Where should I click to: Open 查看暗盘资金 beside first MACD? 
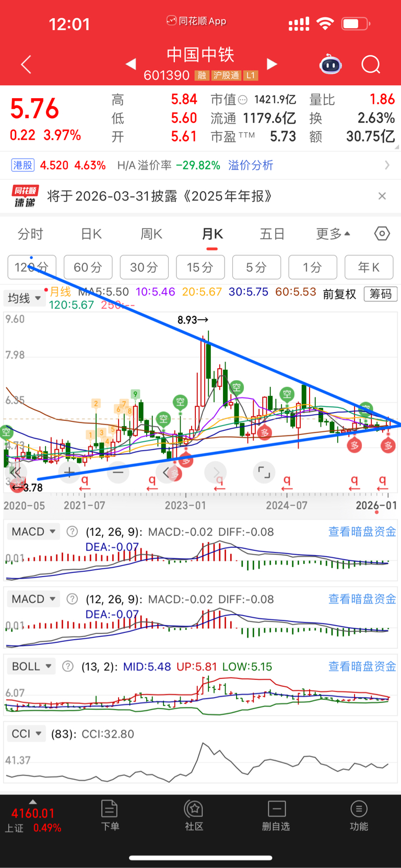[362, 532]
